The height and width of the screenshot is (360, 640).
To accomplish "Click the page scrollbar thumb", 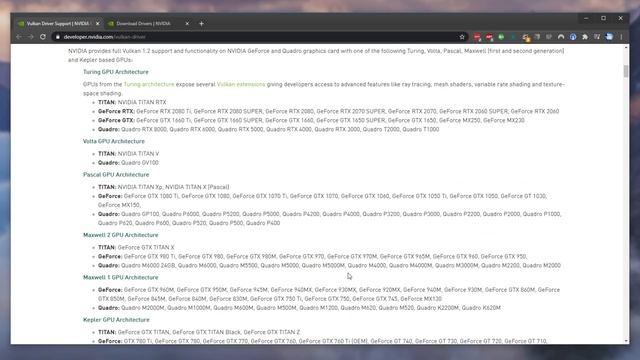I will (x=626, y=71).
